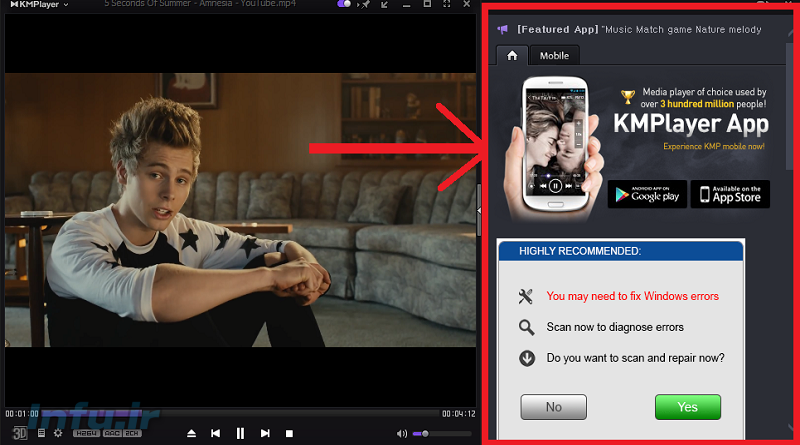
Task: Toggle 3D mode button
Action: tap(18, 433)
